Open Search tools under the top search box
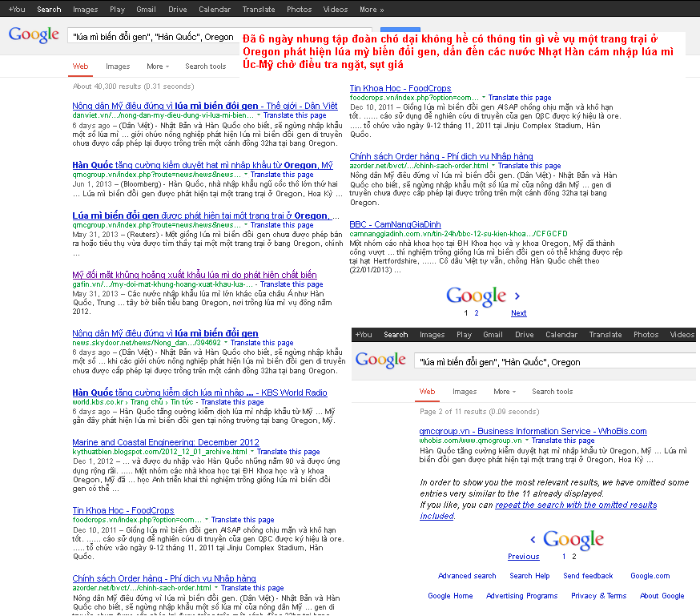The height and width of the screenshot is (616, 700). coord(206,66)
